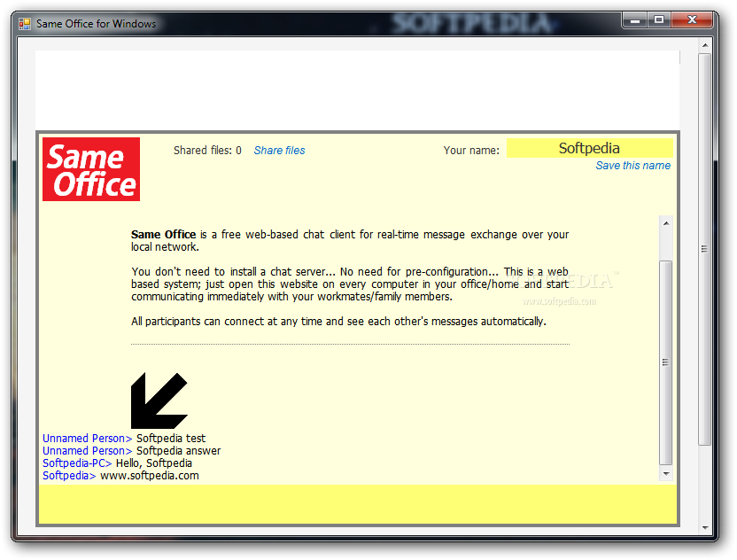Close the Same Office window
This screenshot has height=560, width=737.
[x=692, y=20]
